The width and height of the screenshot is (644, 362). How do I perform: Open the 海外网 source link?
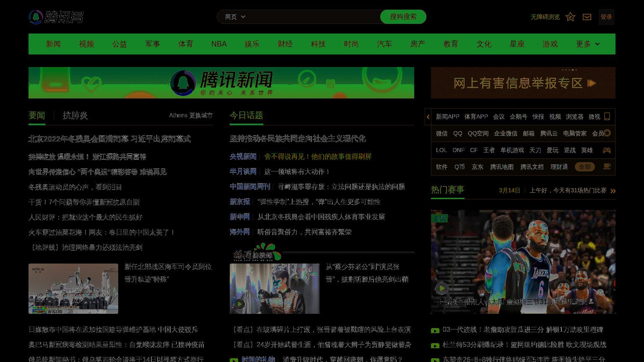click(239, 232)
